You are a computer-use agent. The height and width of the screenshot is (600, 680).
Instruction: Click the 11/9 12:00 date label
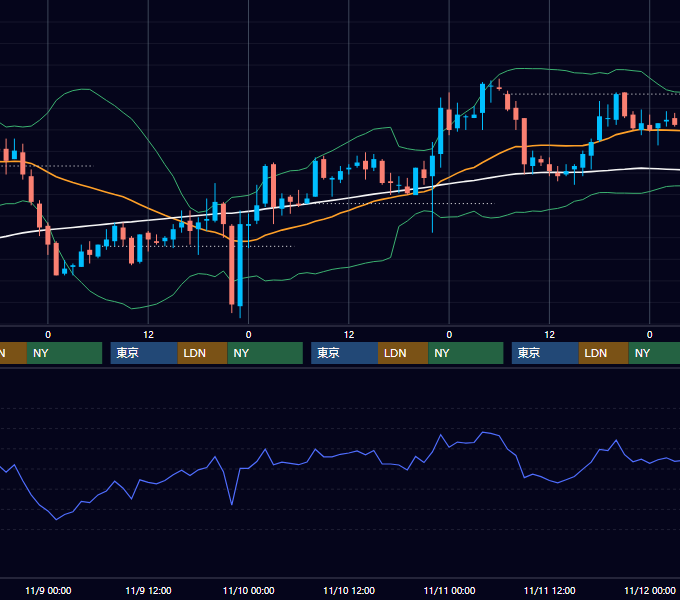point(148,590)
